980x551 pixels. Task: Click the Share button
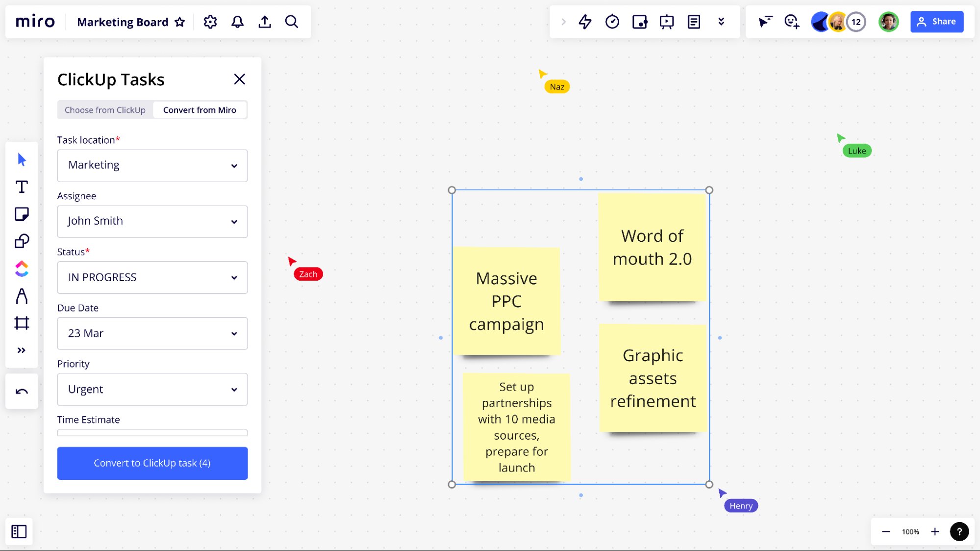[x=936, y=22]
